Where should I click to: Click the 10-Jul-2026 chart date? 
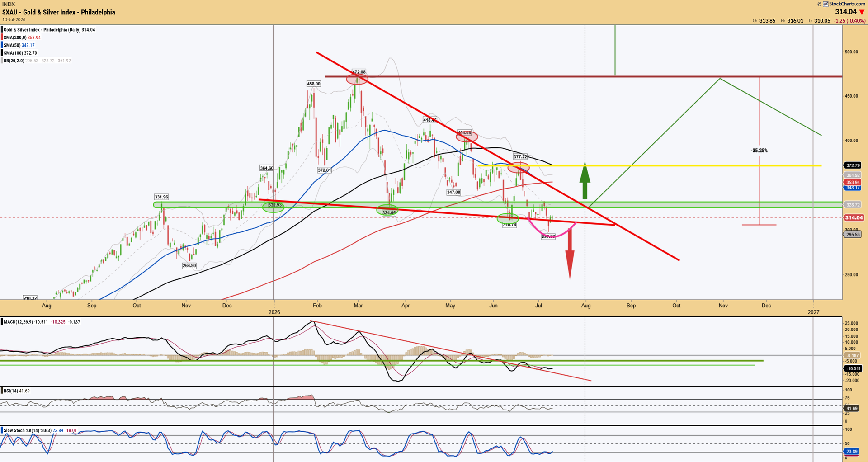tap(14, 19)
